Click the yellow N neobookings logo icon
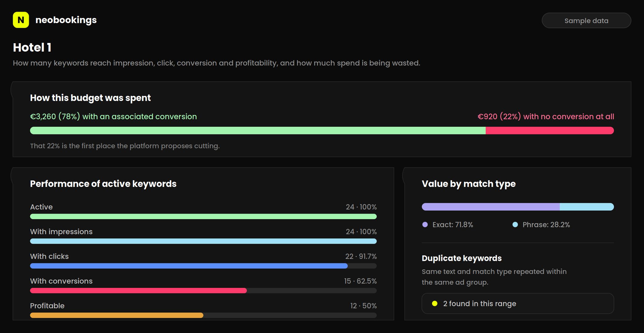 click(x=21, y=20)
